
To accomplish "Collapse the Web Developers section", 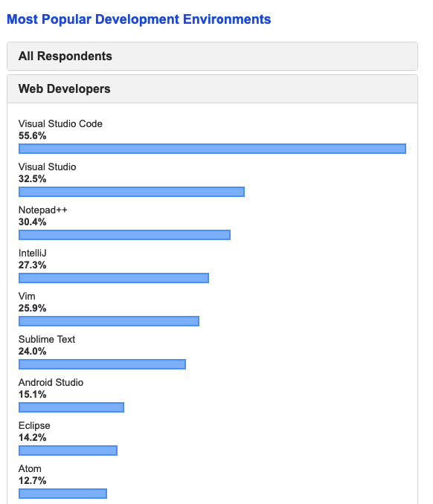I will coord(212,89).
